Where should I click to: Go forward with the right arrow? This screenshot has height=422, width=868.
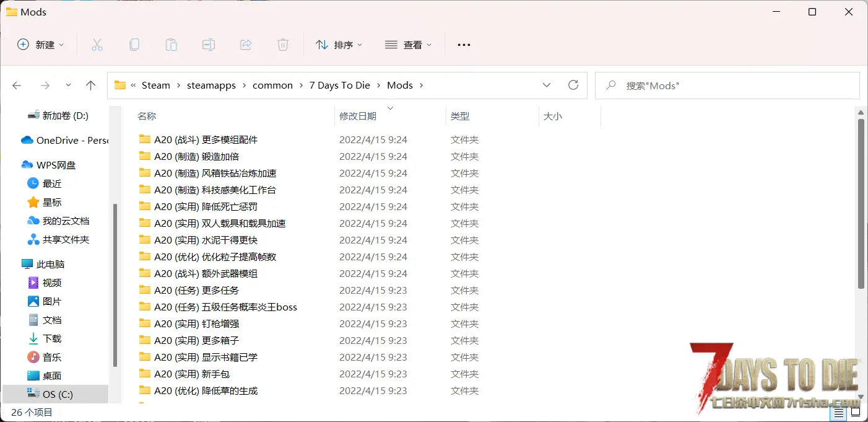pos(45,86)
